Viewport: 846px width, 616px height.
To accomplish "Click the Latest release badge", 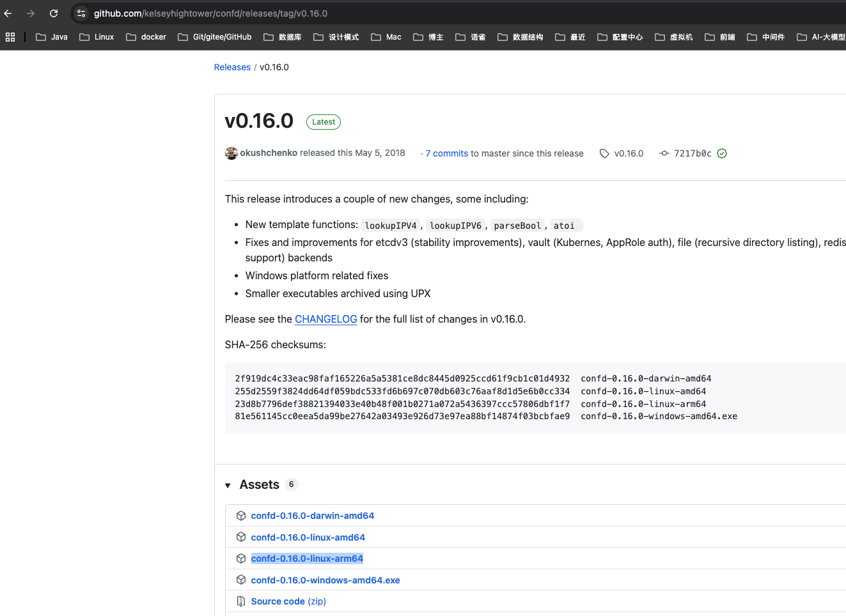I will [x=324, y=122].
